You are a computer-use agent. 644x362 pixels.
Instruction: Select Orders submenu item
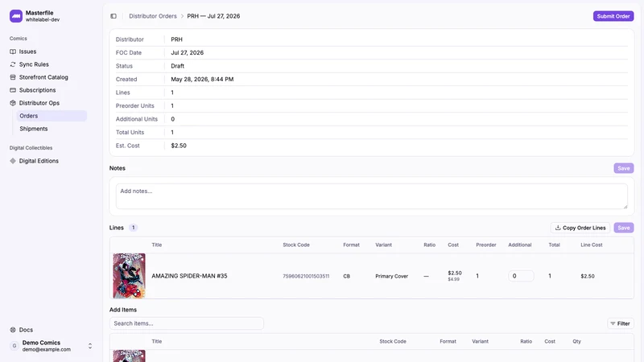[x=52, y=116]
